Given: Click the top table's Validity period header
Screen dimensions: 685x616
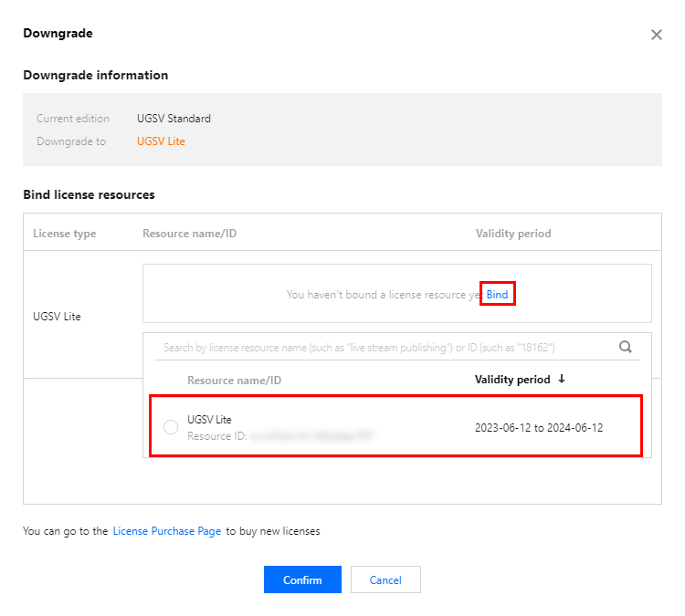Looking at the screenshot, I should tap(513, 234).
